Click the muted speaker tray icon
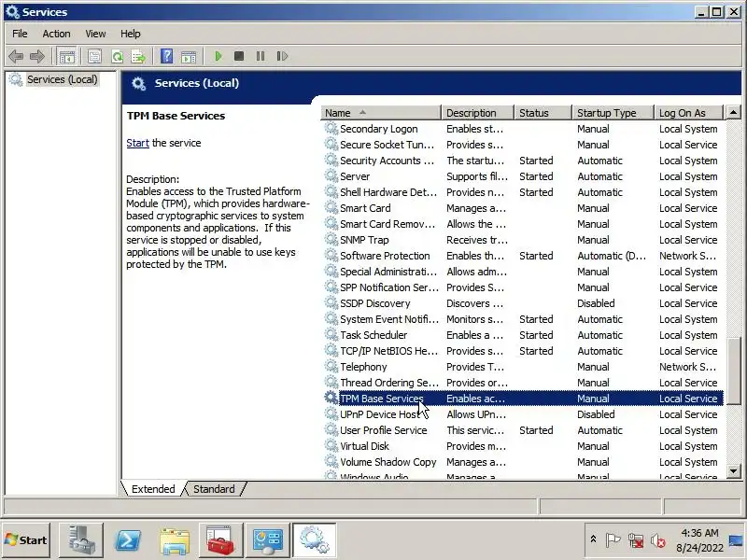This screenshot has height=560, width=747. click(x=657, y=540)
